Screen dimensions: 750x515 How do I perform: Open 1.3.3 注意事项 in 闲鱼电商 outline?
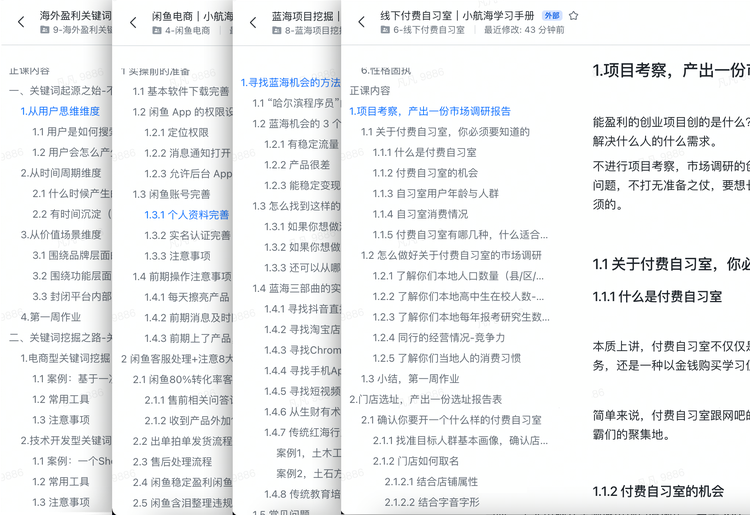(x=177, y=256)
